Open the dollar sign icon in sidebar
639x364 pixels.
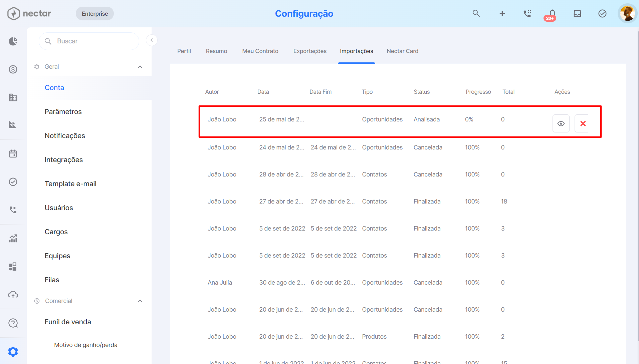point(13,69)
